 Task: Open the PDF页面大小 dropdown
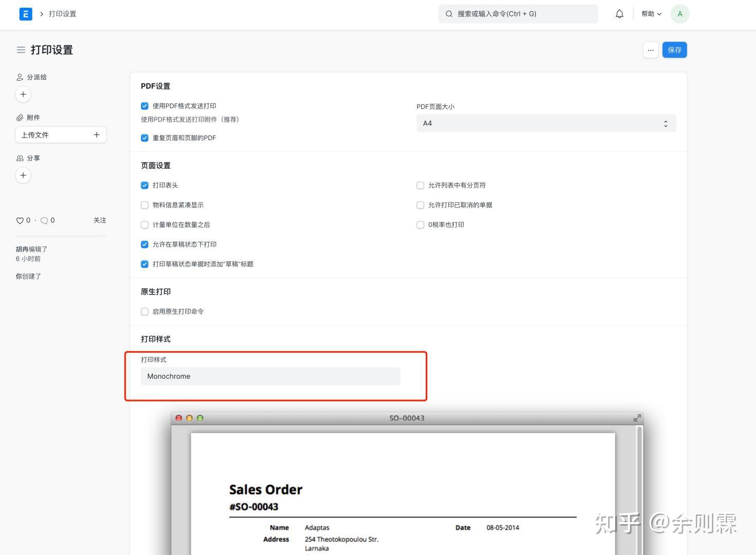pos(546,123)
